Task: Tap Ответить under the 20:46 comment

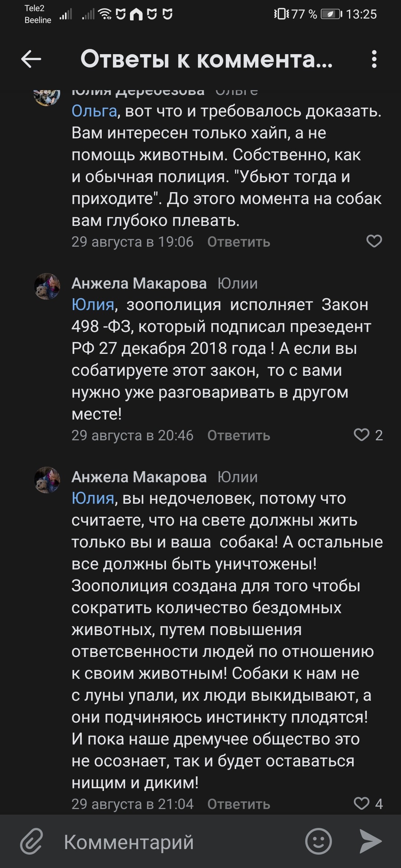Action: (239, 435)
